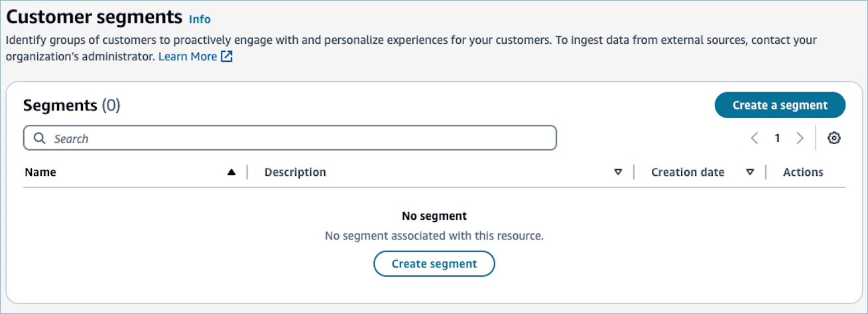Sort segments by the Creation date header
This screenshot has height=314, width=868.
[x=688, y=173]
